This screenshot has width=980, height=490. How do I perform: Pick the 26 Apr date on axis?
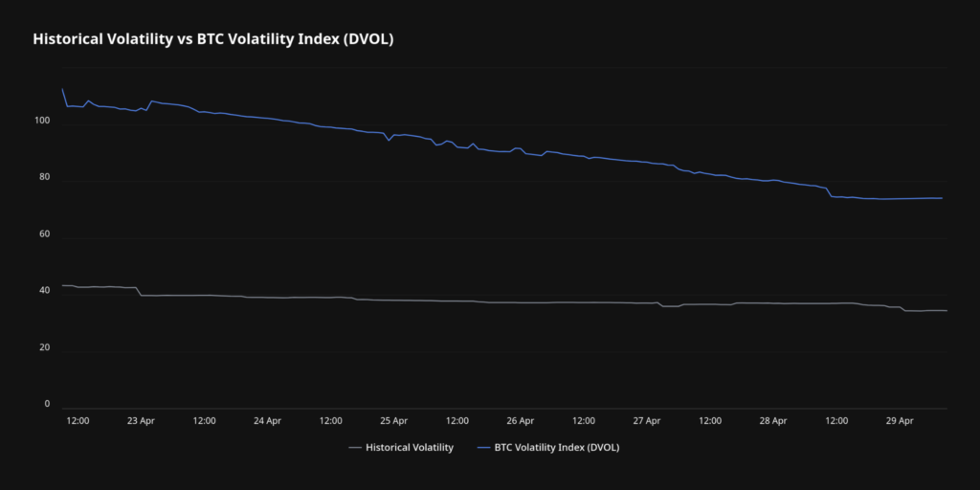(x=520, y=420)
